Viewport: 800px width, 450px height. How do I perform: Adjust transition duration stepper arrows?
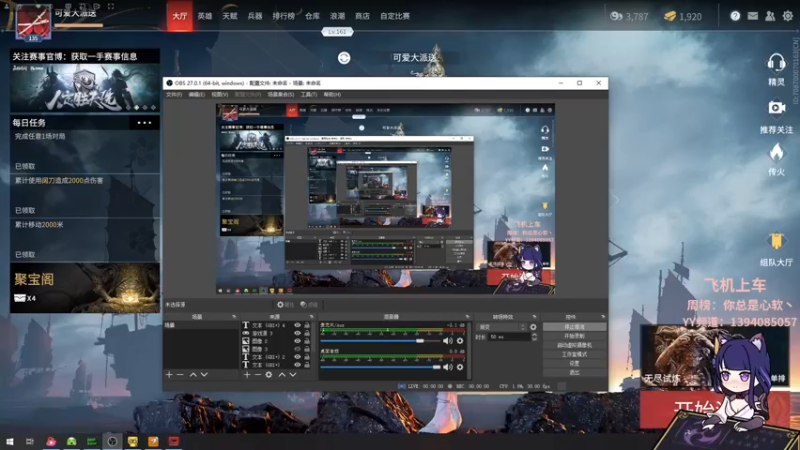click(x=534, y=337)
